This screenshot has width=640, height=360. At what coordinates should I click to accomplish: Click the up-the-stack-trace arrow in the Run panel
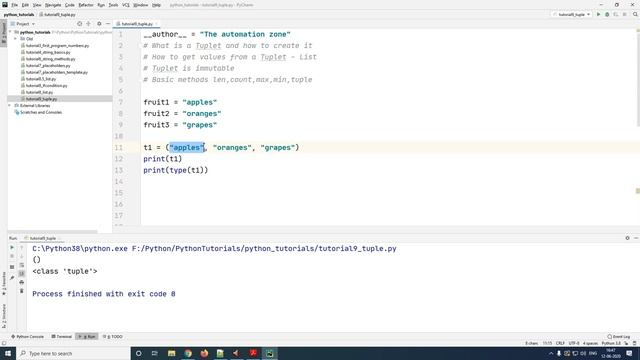[22, 247]
